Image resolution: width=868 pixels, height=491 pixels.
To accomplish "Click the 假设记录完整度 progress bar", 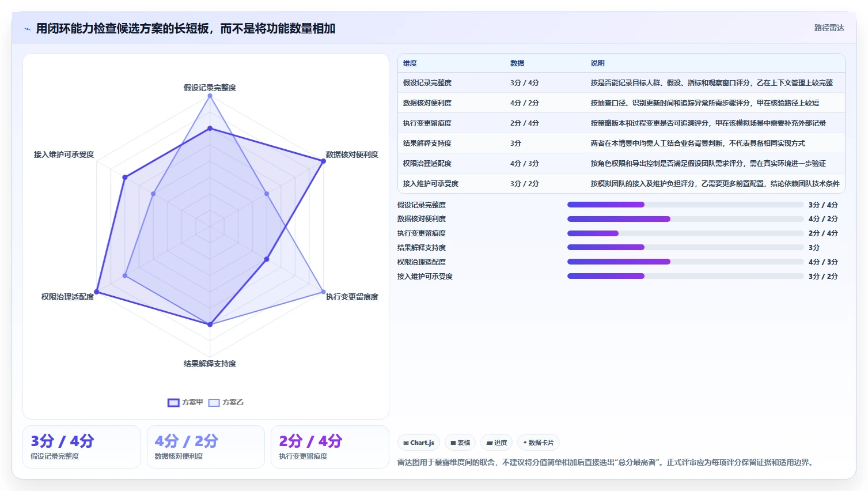I will click(x=685, y=205).
